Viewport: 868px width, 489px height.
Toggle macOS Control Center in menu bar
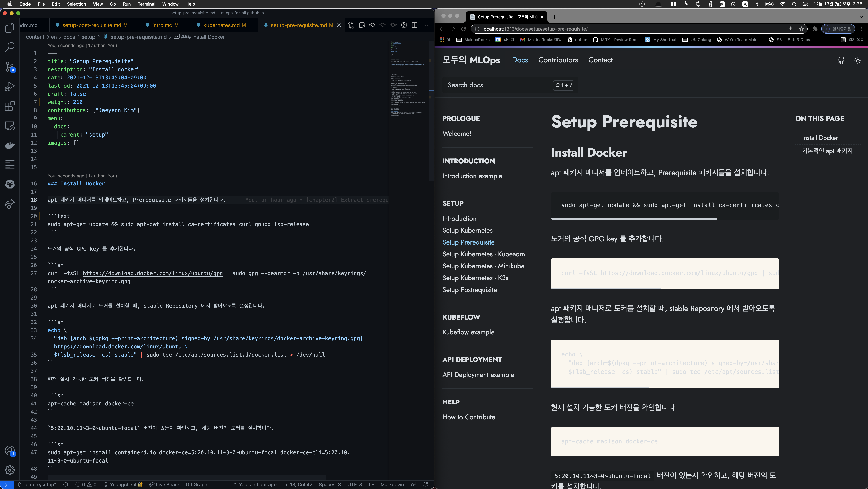(805, 4)
